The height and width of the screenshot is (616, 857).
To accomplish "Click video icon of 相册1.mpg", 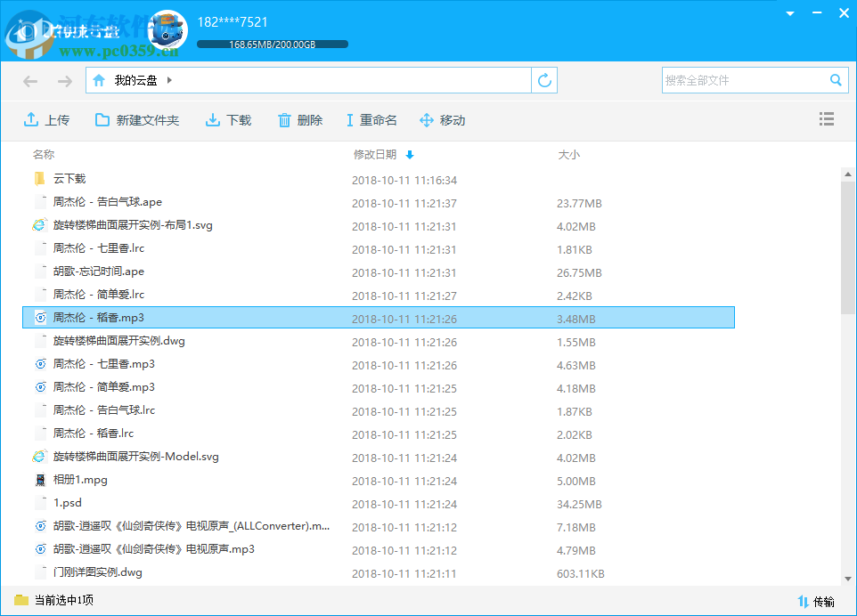I will (40, 480).
